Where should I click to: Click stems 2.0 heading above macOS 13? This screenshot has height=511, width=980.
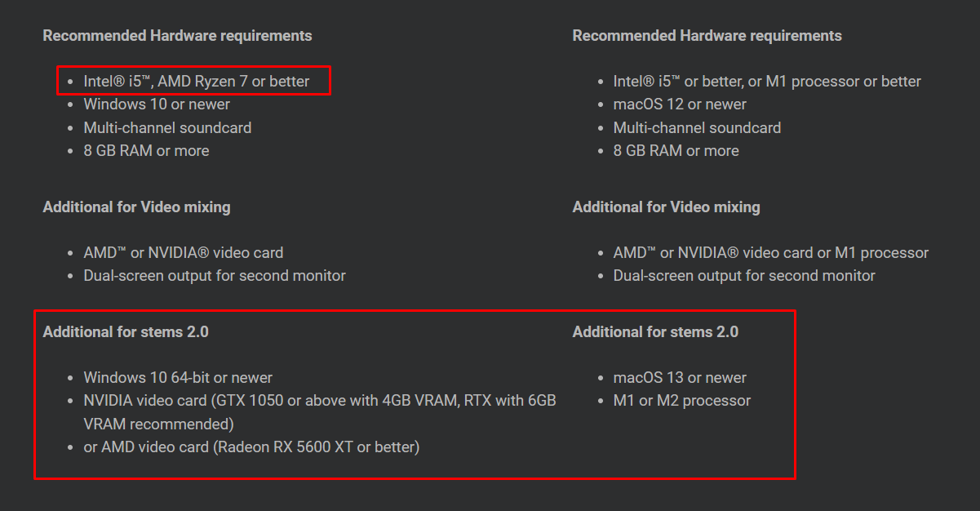pyautogui.click(x=655, y=331)
